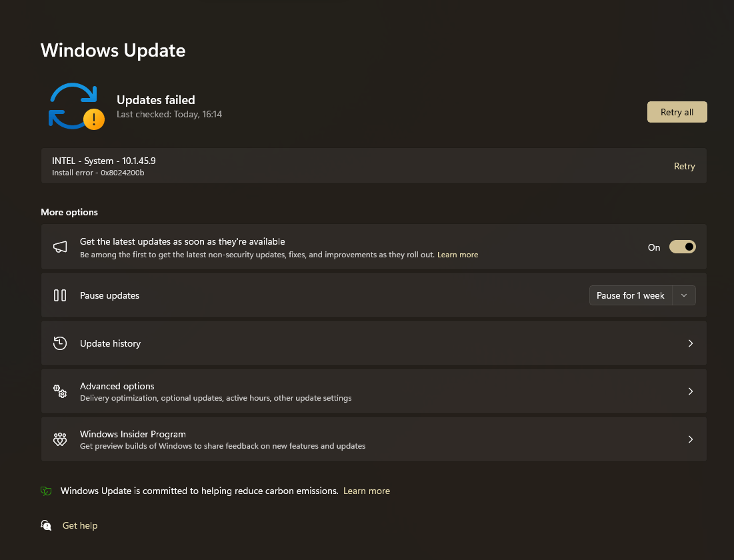Open Update history via its chevron
The image size is (734, 560).
[x=691, y=343]
